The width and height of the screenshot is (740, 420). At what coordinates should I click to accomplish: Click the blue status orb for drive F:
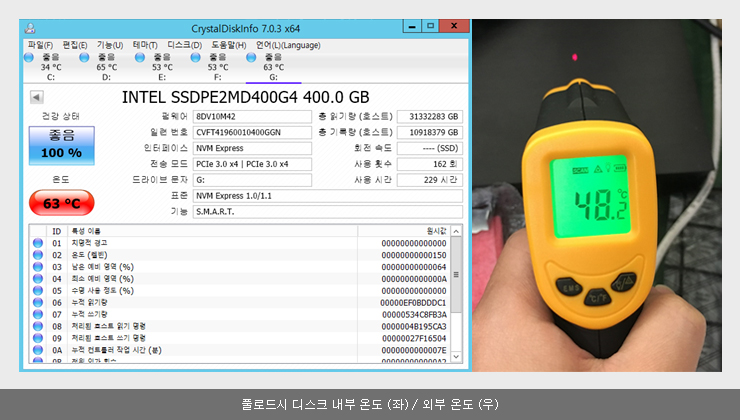pyautogui.click(x=195, y=58)
